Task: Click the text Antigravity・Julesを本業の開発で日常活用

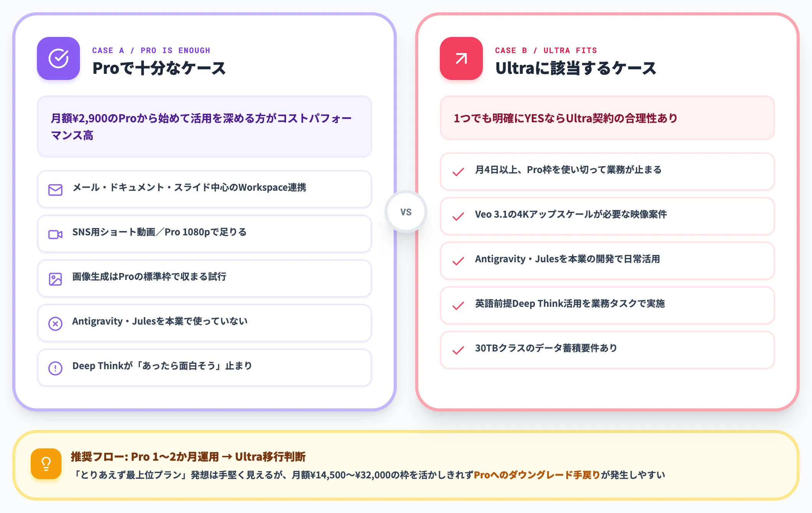Action: coord(567,259)
